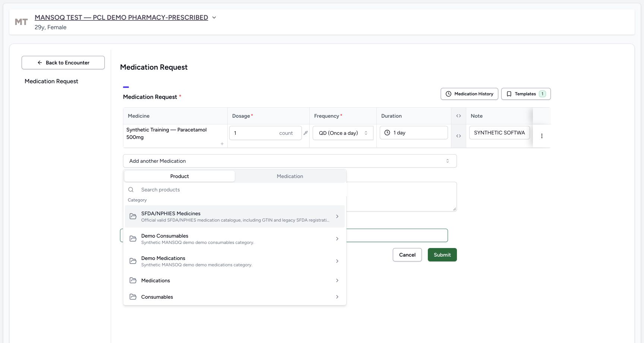Open the Templates list
Image resolution: width=644 pixels, height=343 pixels.
coord(526,94)
